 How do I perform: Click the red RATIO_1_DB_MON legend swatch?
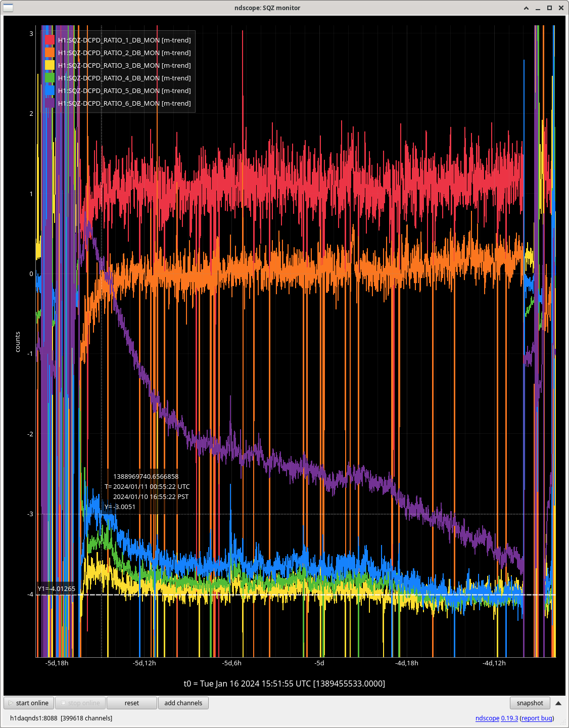[x=50, y=40]
